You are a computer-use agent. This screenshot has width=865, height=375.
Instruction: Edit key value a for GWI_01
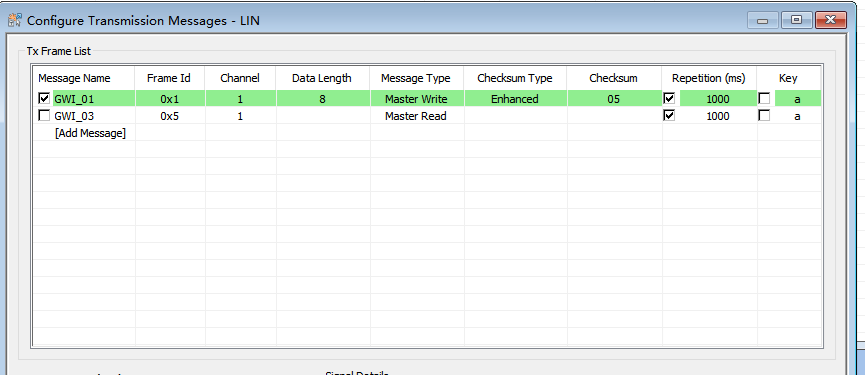798,99
